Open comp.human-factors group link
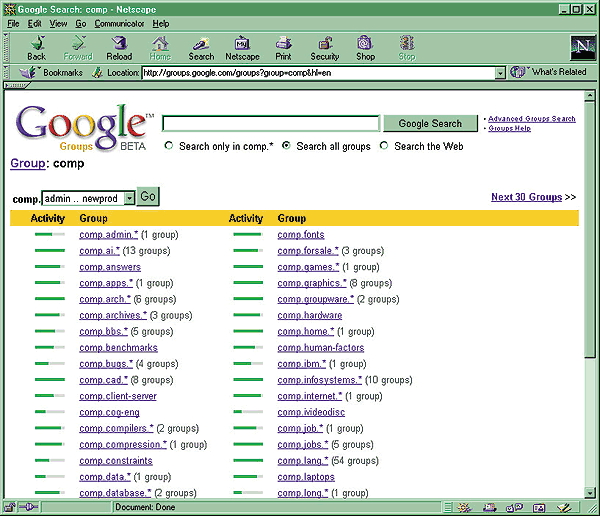This screenshot has height=516, width=600. [x=321, y=348]
